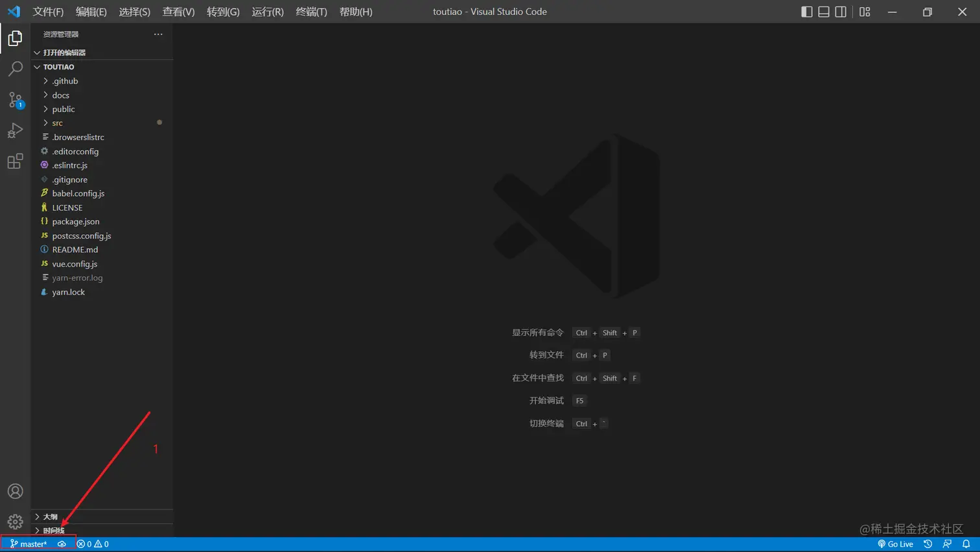Open the 查看(V) menu
The width and height of the screenshot is (980, 552).
pos(178,12)
